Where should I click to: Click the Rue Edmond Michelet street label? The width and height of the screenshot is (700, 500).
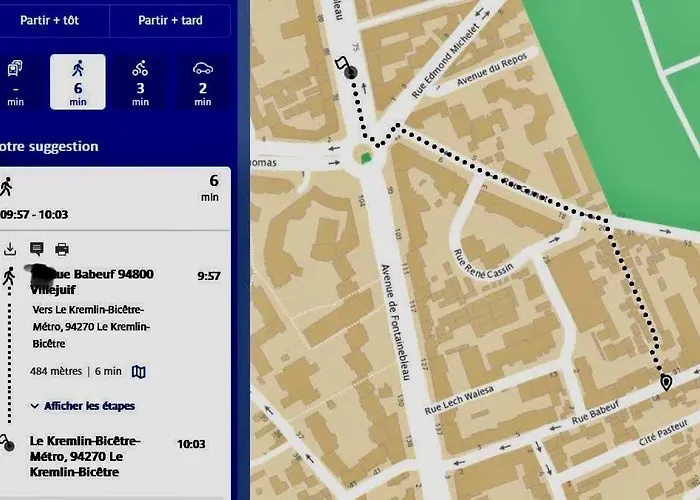point(445,61)
